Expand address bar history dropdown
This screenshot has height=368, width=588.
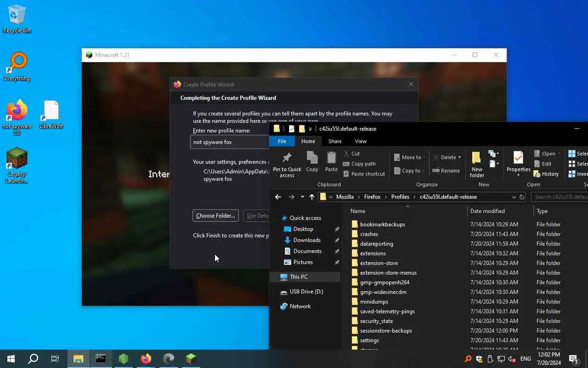(x=514, y=197)
